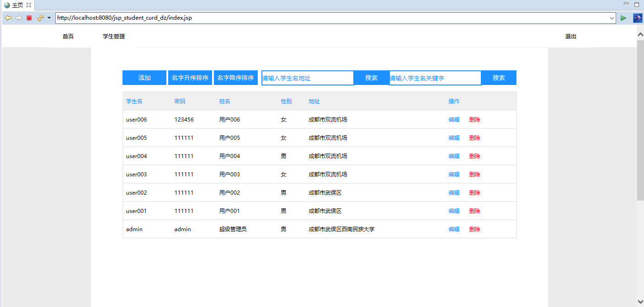The width and height of the screenshot is (644, 307).
Task: Sort names ascending with 名字升序排序
Action: point(190,78)
